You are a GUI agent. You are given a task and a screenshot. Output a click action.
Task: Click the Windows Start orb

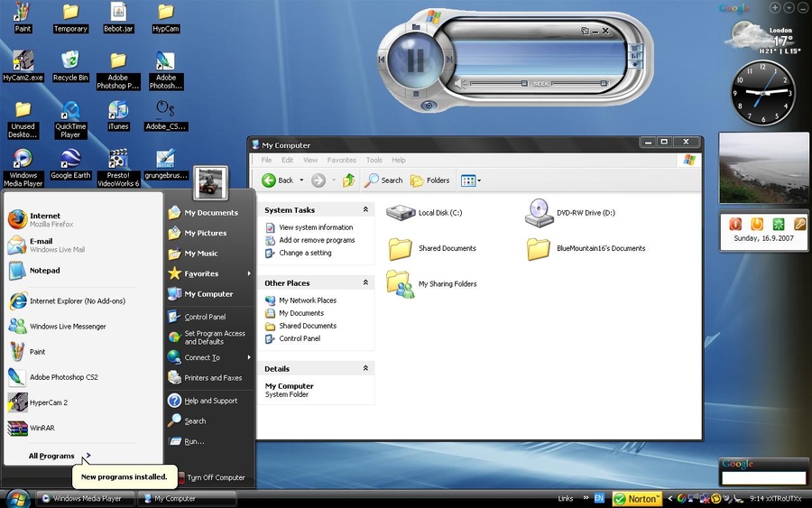[18, 498]
